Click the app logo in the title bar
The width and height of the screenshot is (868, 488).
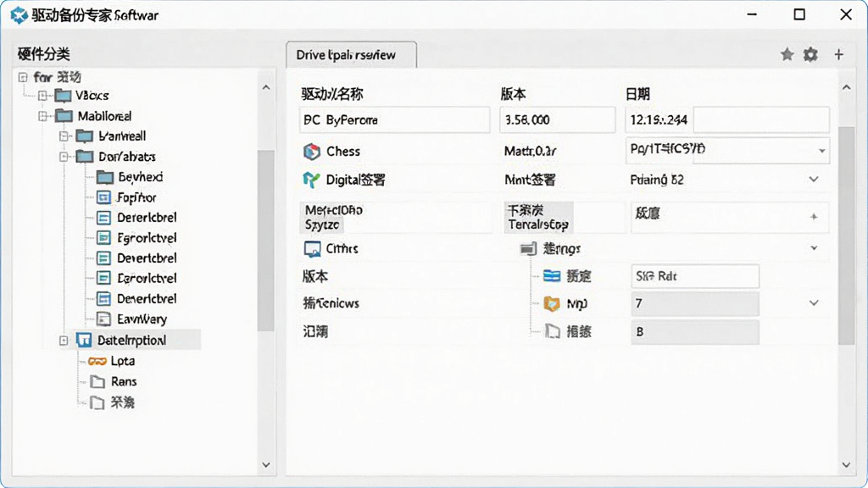pyautogui.click(x=19, y=15)
